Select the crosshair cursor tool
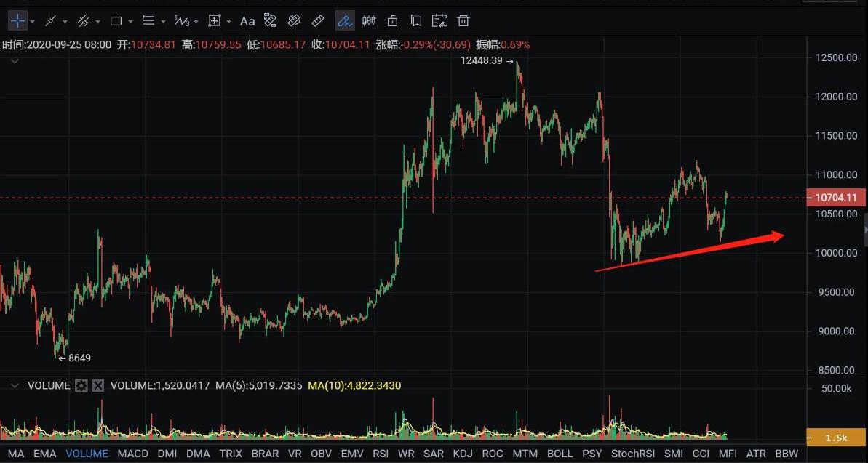 17,20
